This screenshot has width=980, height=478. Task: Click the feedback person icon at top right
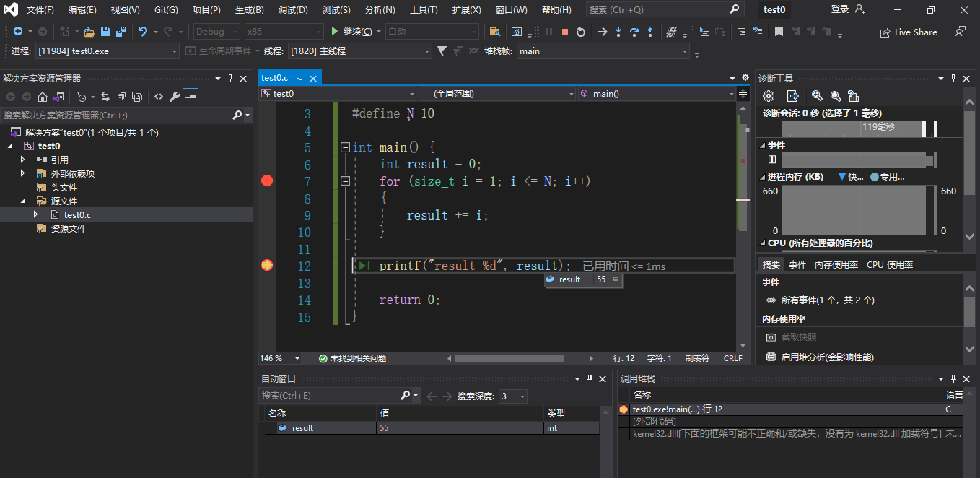click(x=960, y=32)
